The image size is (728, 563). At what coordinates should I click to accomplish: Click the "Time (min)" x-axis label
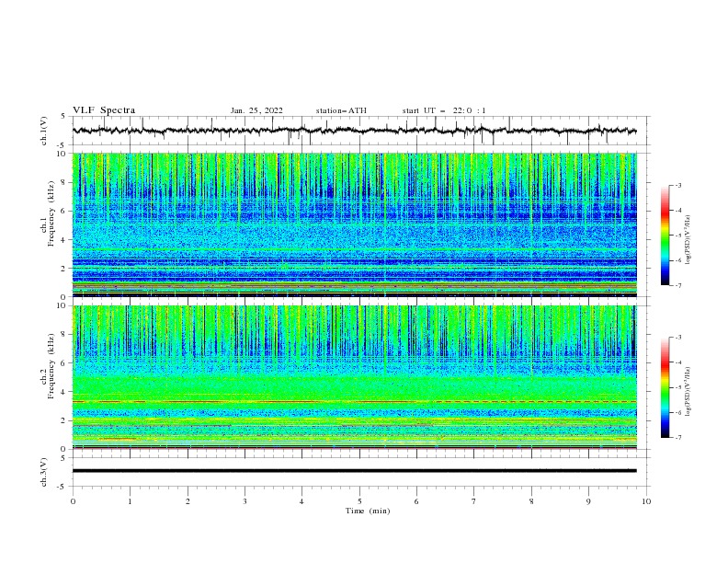(x=368, y=511)
